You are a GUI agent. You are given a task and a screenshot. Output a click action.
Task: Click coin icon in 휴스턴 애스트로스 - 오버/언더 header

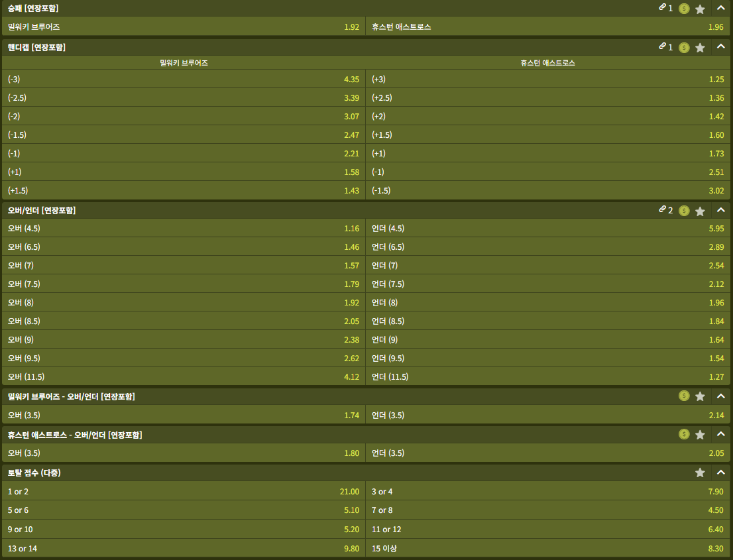[684, 434]
